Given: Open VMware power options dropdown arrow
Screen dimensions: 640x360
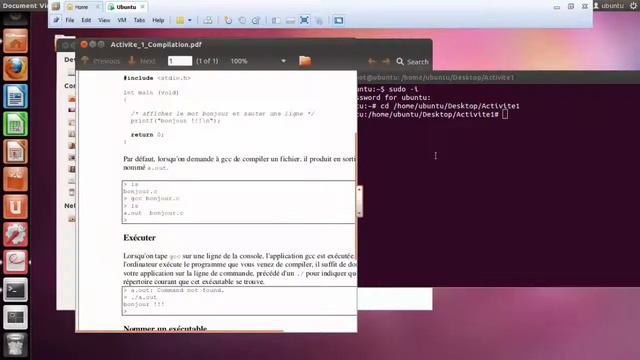Looking at the screenshot, I should tap(190, 20).
